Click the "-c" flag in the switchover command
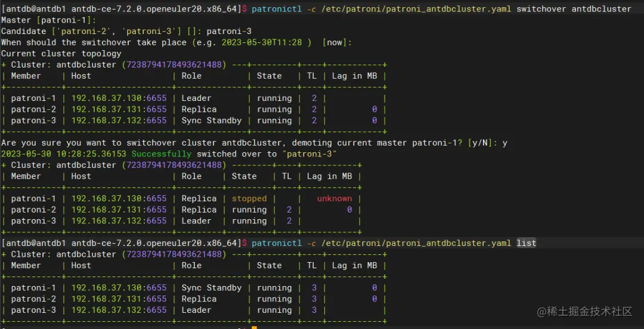Image resolution: width=644 pixels, height=329 pixels. tap(312, 9)
